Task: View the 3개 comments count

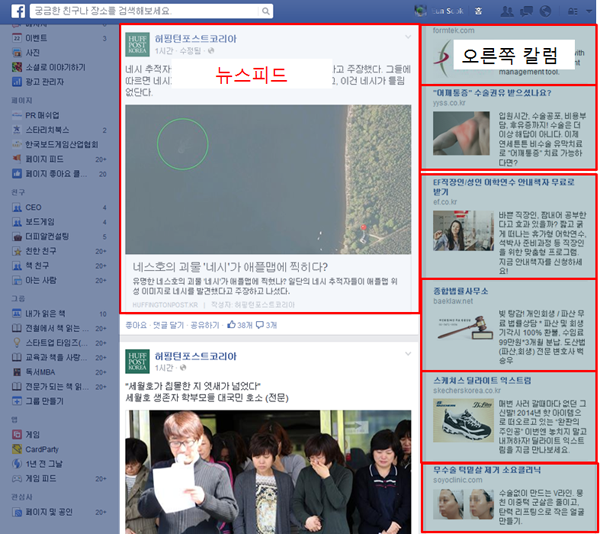Action: pyautogui.click(x=266, y=325)
